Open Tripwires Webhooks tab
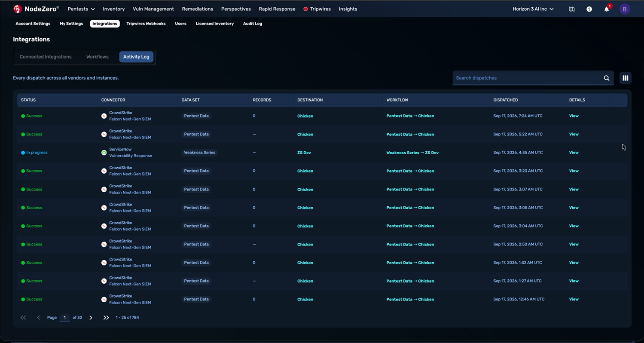 (146, 24)
